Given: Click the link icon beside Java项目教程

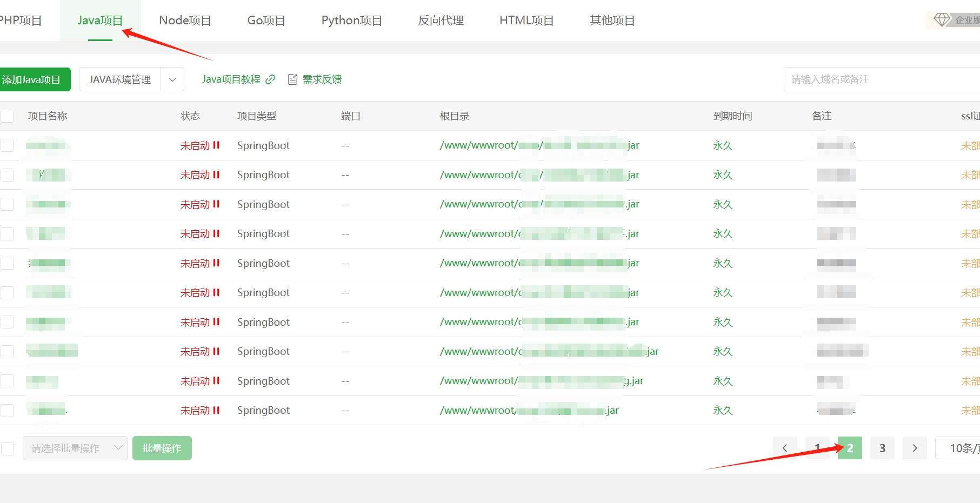Looking at the screenshot, I should 270,79.
